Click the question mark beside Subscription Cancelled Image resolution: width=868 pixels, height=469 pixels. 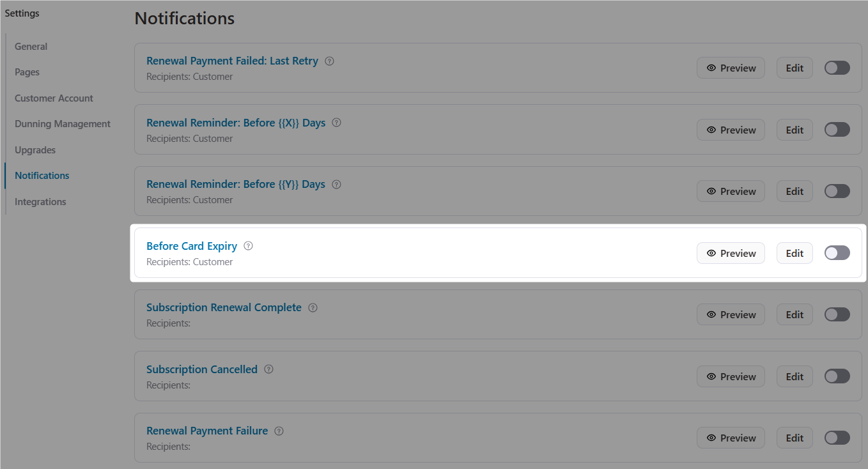[268, 369]
